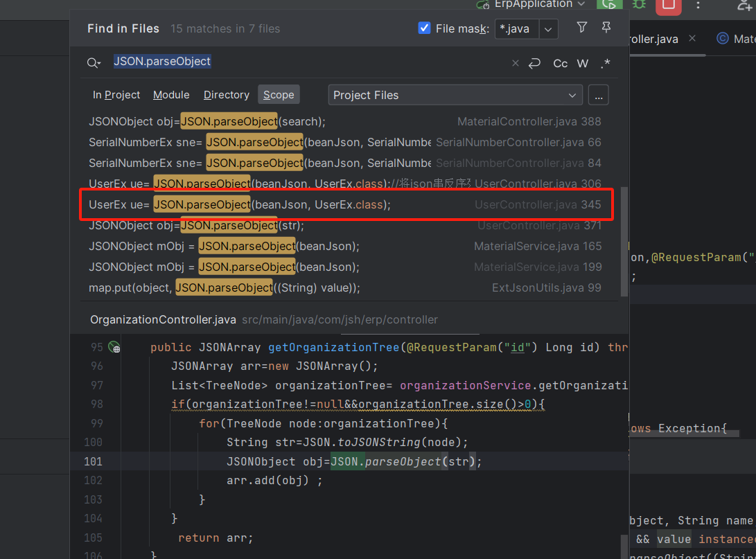756x559 pixels.
Task: Toggle whole words W option
Action: point(583,63)
